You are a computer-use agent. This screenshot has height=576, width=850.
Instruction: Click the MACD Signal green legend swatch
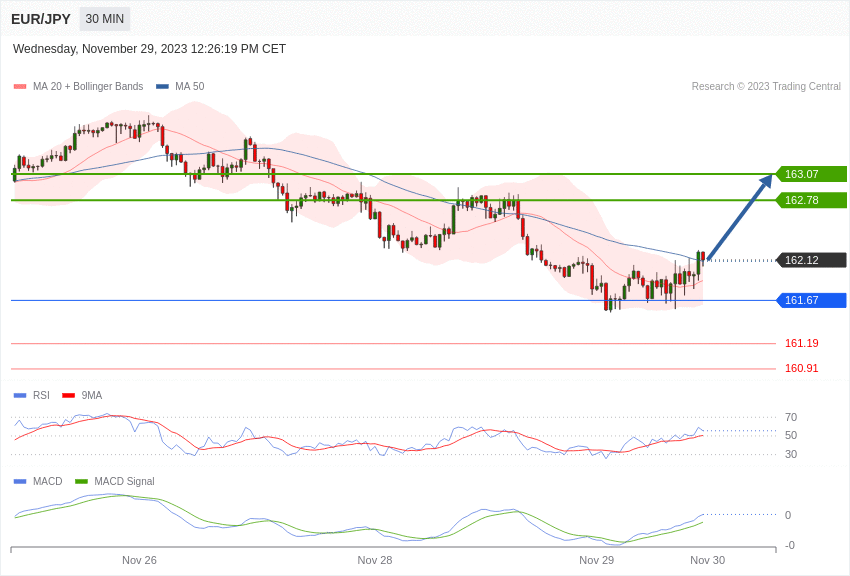tap(81, 481)
